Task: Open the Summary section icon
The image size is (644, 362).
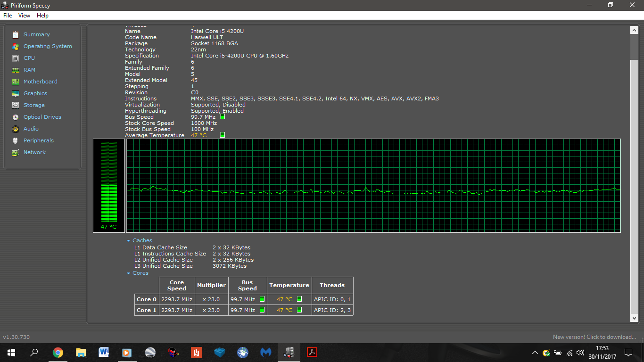Action: coord(16,34)
